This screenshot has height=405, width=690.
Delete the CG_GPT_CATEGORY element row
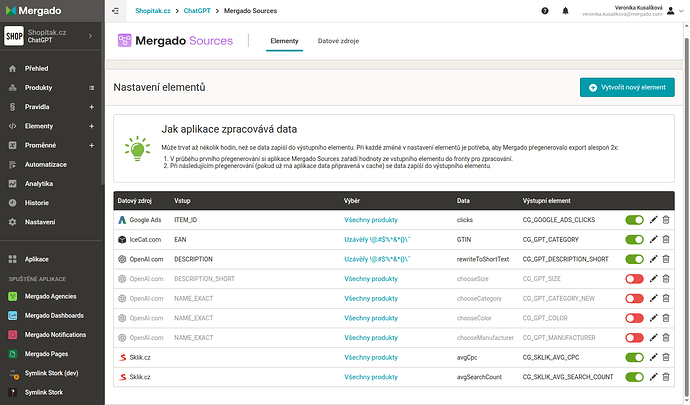pyautogui.click(x=666, y=239)
